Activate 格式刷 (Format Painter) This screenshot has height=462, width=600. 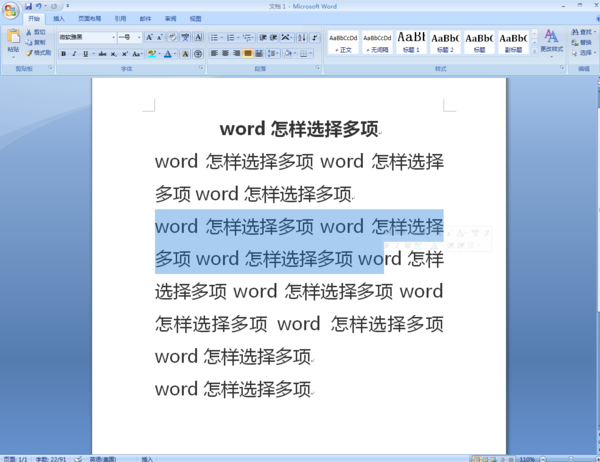(x=38, y=53)
